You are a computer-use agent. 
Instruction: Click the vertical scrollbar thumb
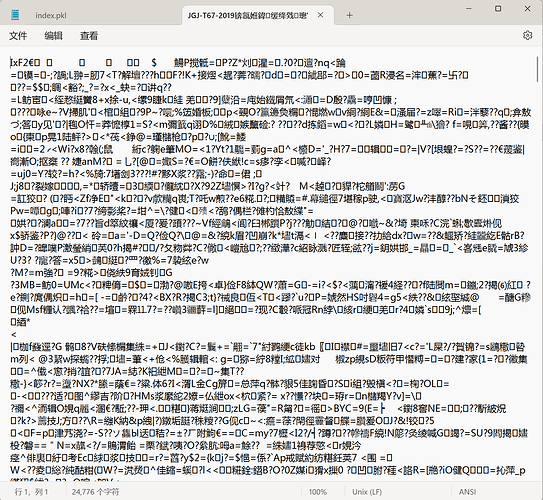tap(538, 69)
